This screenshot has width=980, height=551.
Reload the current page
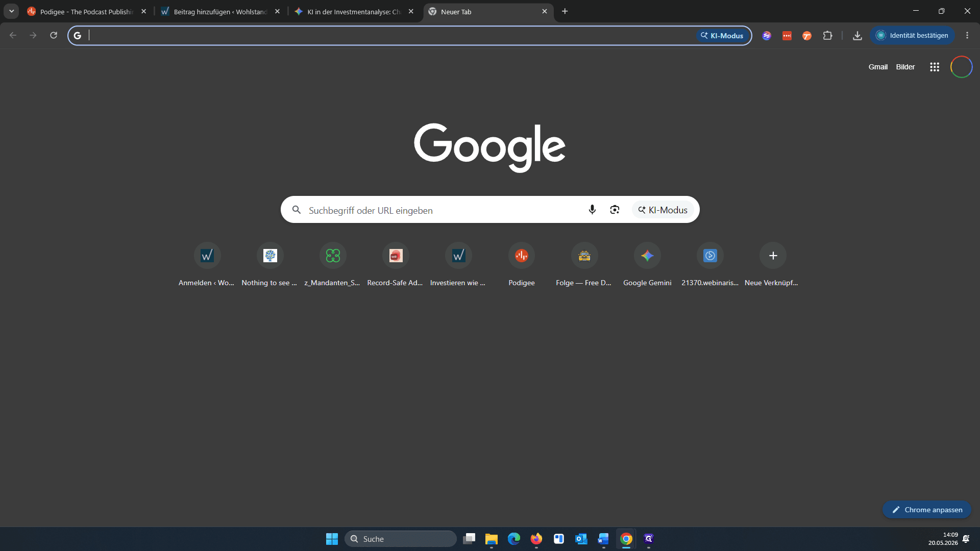(x=54, y=35)
